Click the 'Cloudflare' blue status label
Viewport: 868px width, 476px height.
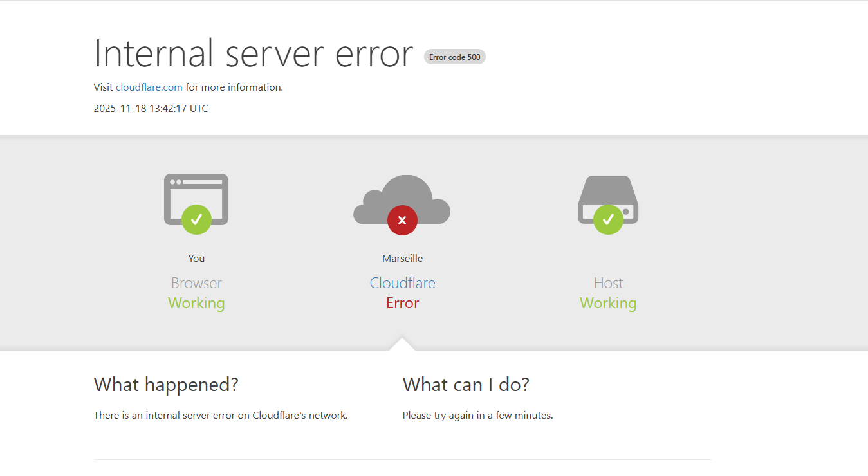402,282
